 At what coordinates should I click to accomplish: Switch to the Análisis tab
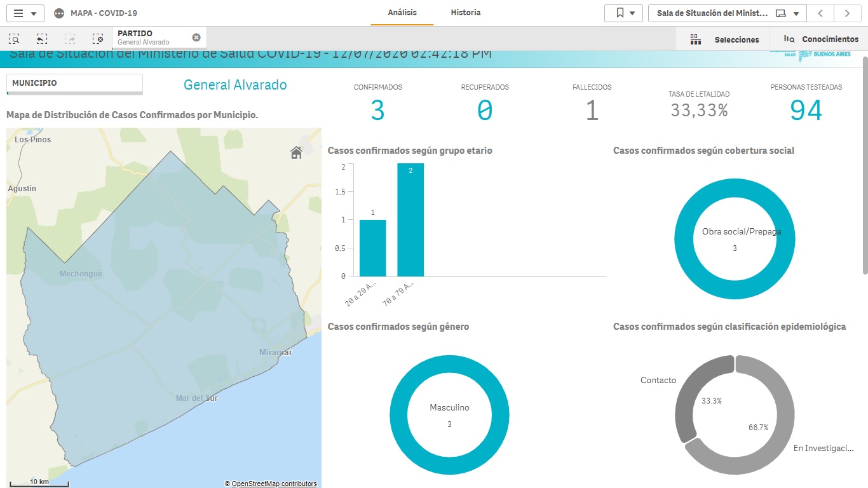[x=402, y=13]
